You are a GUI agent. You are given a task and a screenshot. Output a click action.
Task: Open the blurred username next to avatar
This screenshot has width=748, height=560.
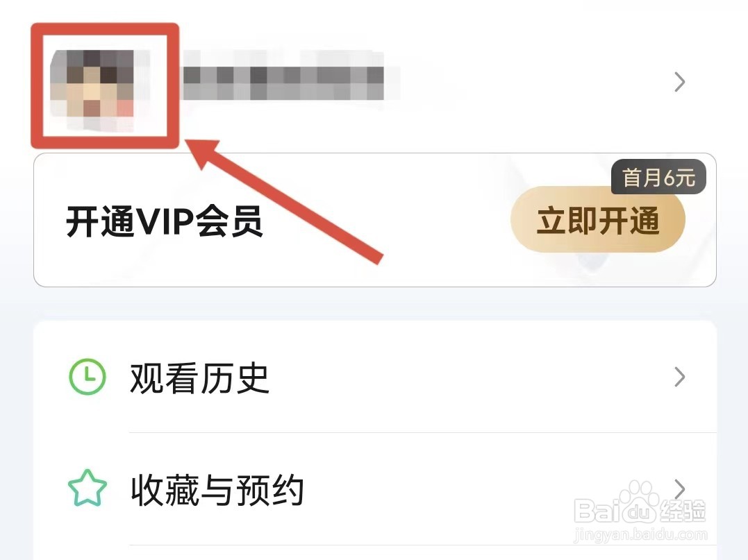coord(291,76)
